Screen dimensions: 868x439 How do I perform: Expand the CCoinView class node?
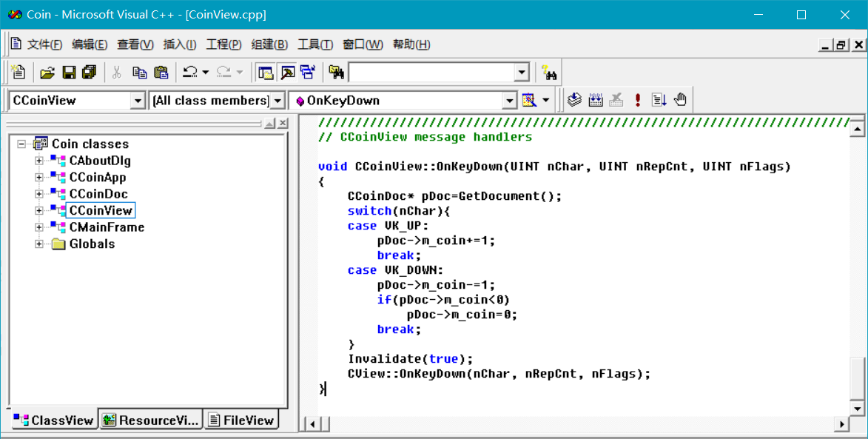point(38,210)
